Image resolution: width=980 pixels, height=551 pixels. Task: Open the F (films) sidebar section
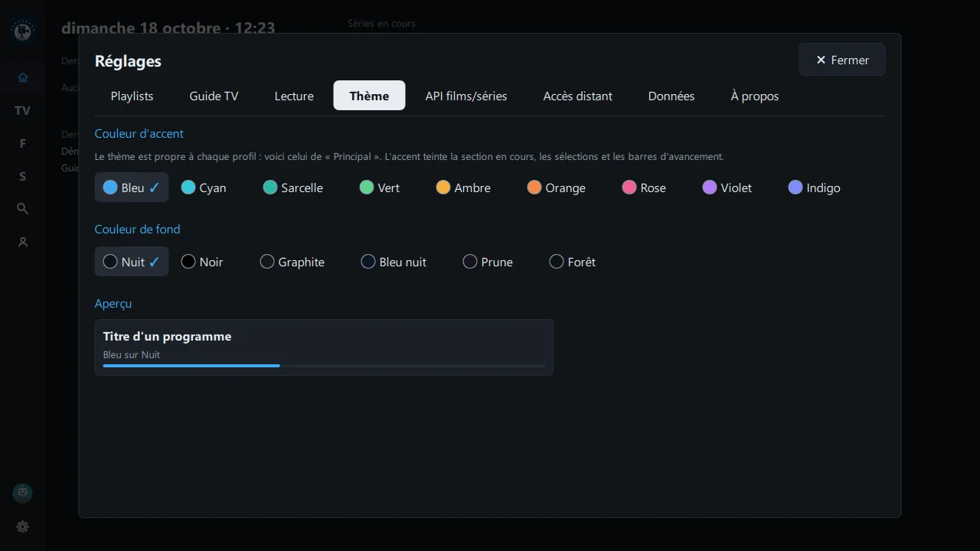(22, 143)
